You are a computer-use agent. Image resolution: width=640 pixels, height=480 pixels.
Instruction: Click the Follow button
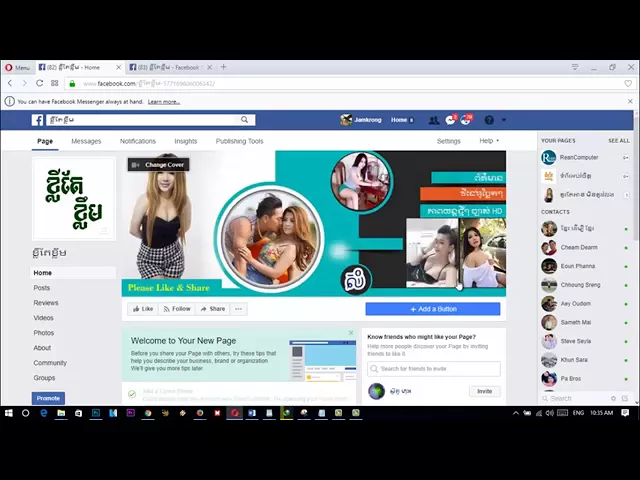177,309
